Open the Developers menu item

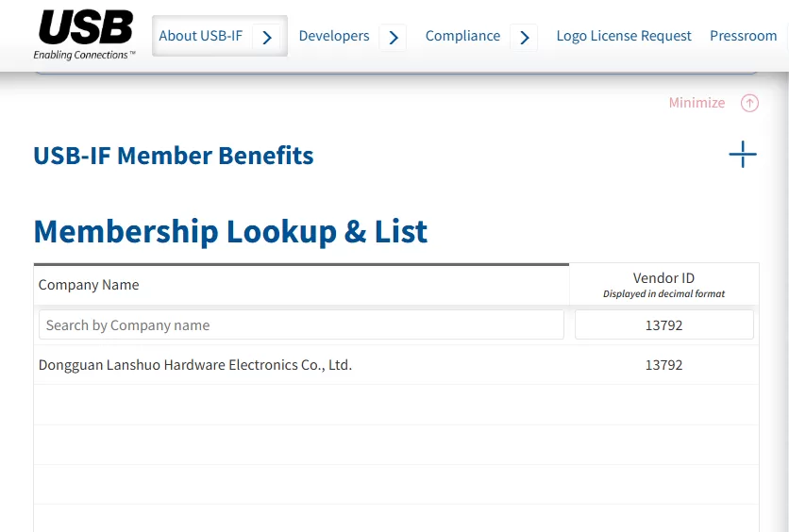pyautogui.click(x=334, y=36)
